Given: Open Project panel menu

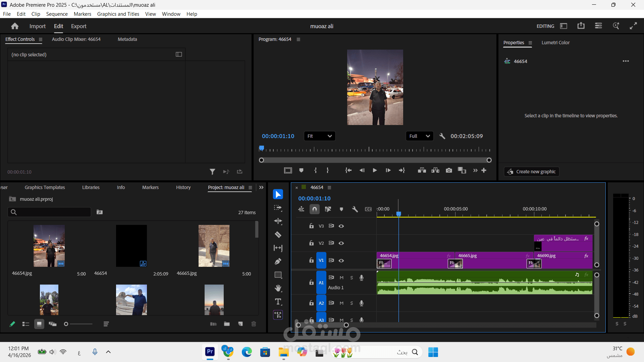Looking at the screenshot, I should tap(250, 187).
